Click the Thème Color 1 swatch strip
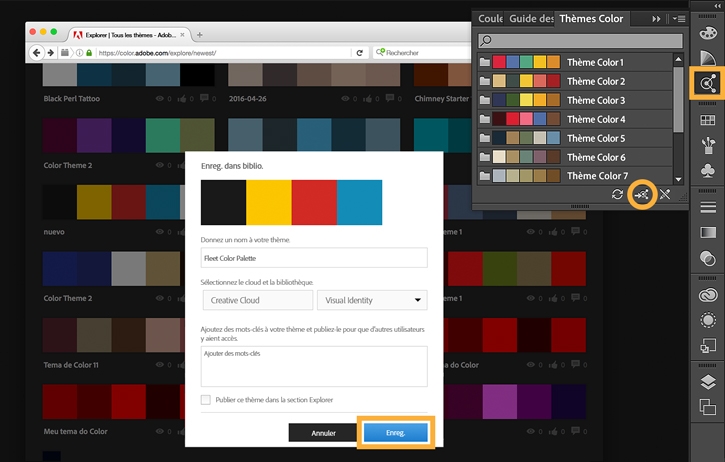Viewport: 725px width, 462px height. click(526, 62)
